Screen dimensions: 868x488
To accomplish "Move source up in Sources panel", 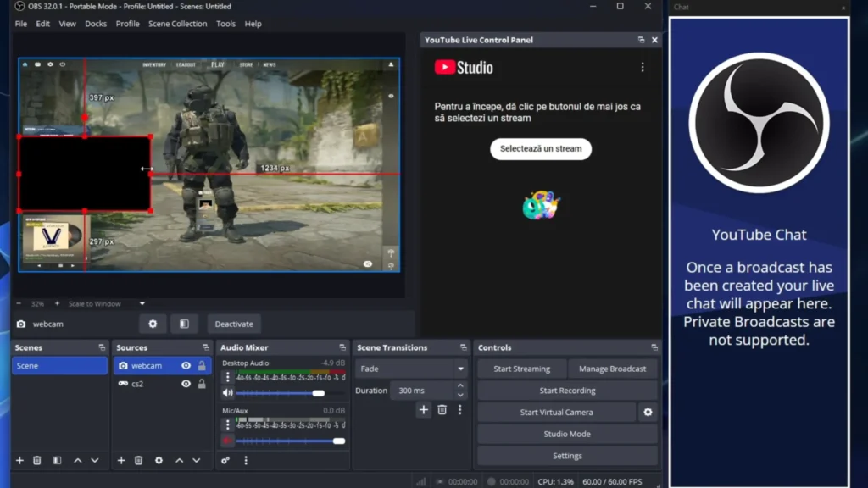I will [180, 460].
